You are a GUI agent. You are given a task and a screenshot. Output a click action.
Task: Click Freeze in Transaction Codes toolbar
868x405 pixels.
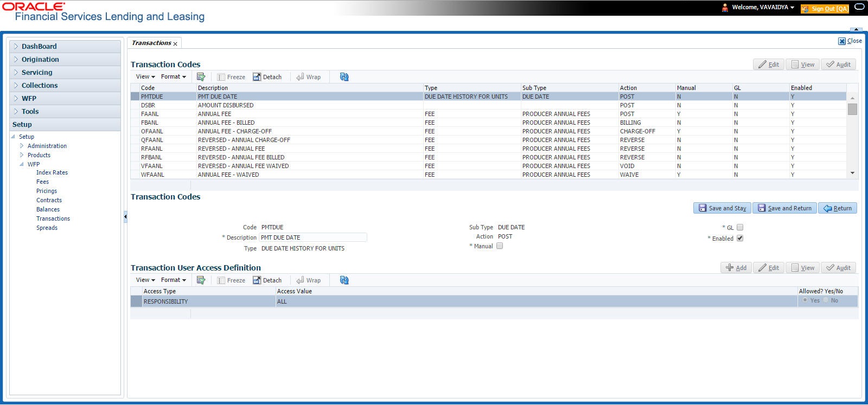[231, 77]
